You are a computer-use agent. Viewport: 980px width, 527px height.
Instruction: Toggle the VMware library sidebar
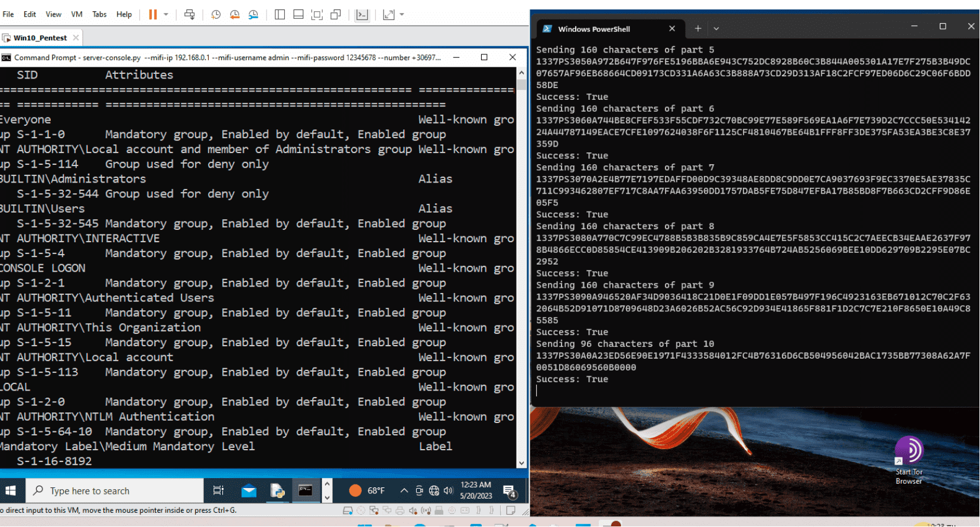point(280,14)
